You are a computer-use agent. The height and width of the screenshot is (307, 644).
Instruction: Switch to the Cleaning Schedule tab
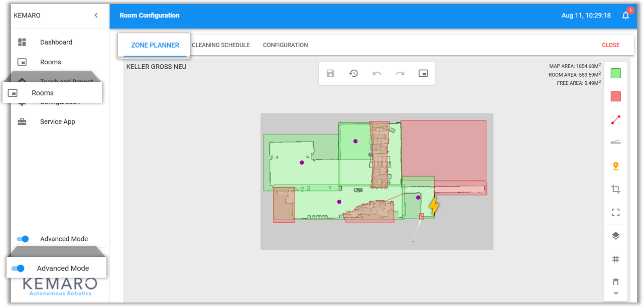coord(221,45)
